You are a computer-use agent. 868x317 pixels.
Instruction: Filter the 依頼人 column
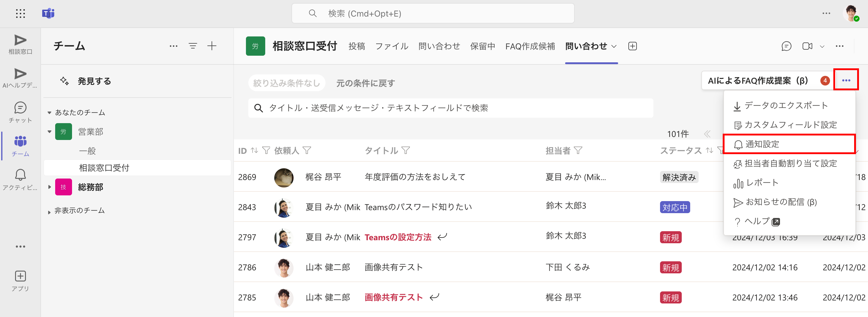307,150
